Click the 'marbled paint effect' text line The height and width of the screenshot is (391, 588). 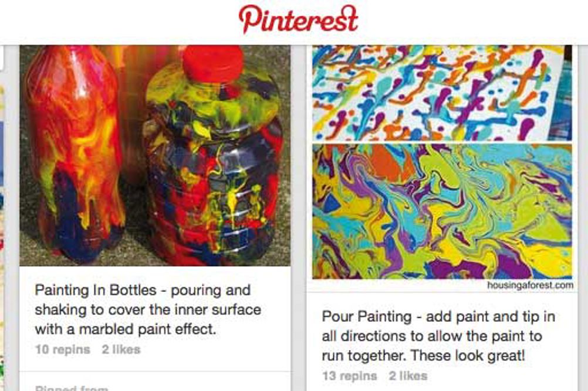point(126,329)
